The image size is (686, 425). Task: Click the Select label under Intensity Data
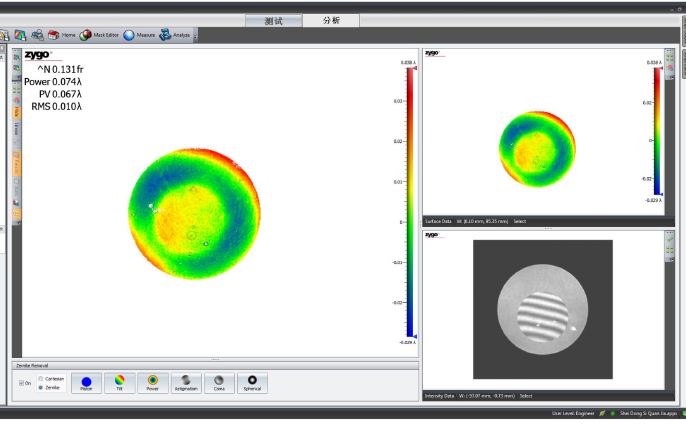coord(525,396)
